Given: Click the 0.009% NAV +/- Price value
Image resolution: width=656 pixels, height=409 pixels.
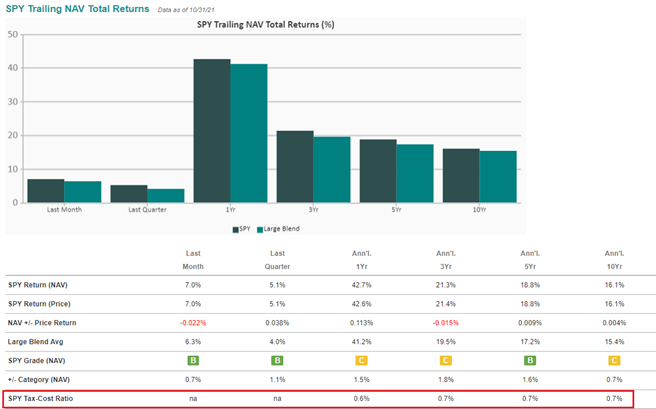Looking at the screenshot, I should [x=530, y=323].
